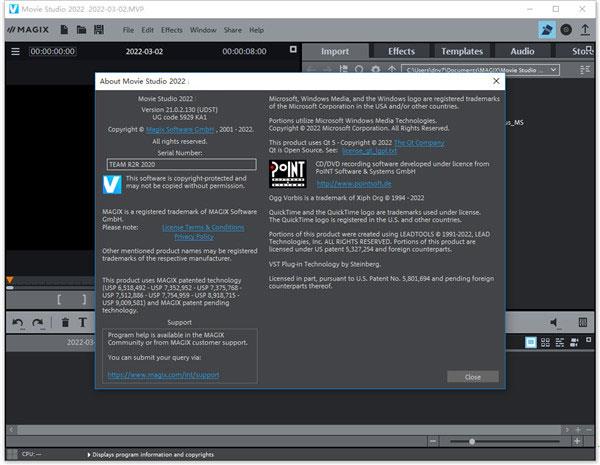Click the left arrow of timeline scrollbar
Viewport: 600px width, 465px height.
11,430
